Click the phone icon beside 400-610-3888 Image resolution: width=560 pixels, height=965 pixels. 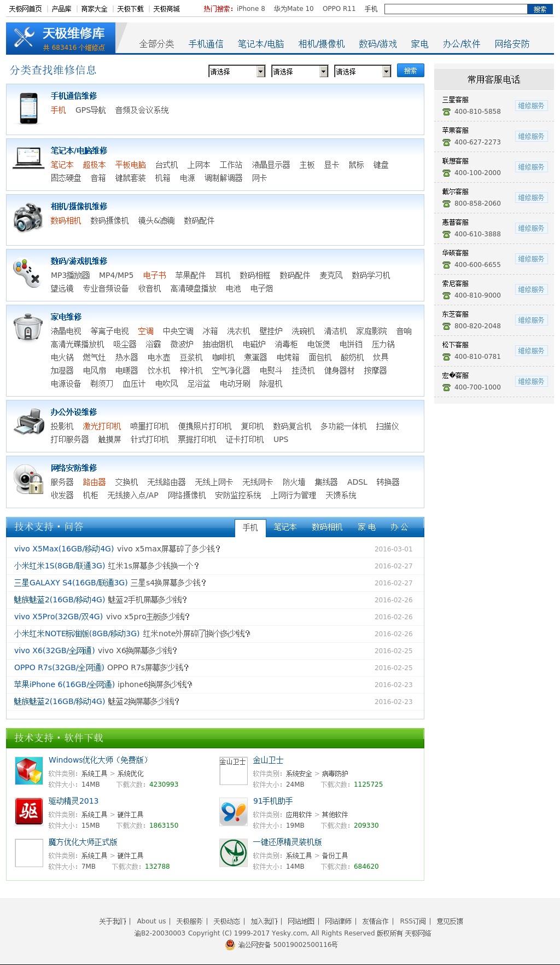446,234
